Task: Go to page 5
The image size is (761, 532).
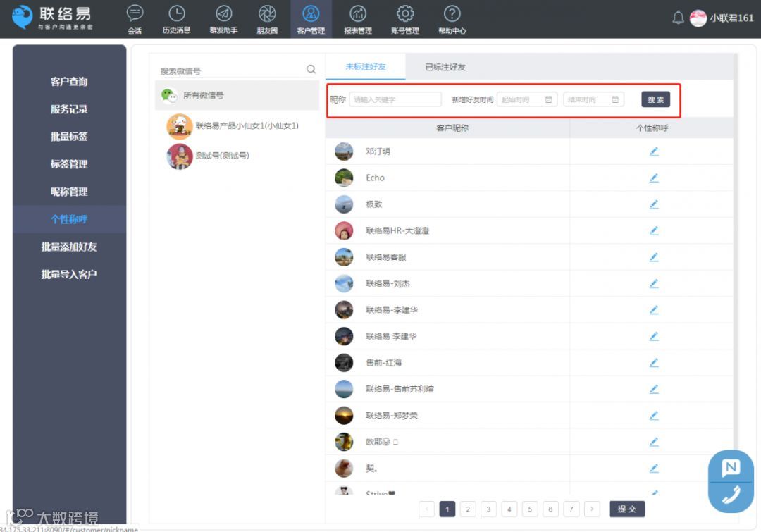Action: tap(530, 509)
